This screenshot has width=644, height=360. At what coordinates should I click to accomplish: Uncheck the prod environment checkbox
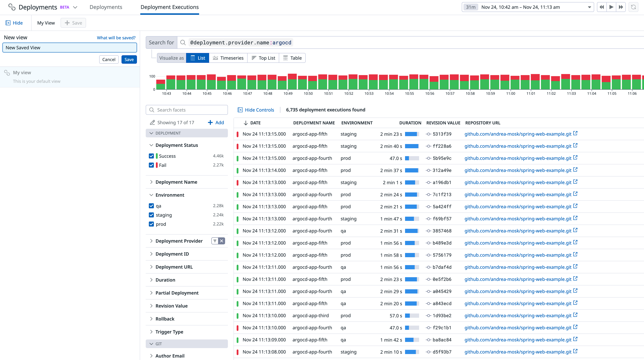pyautogui.click(x=151, y=224)
